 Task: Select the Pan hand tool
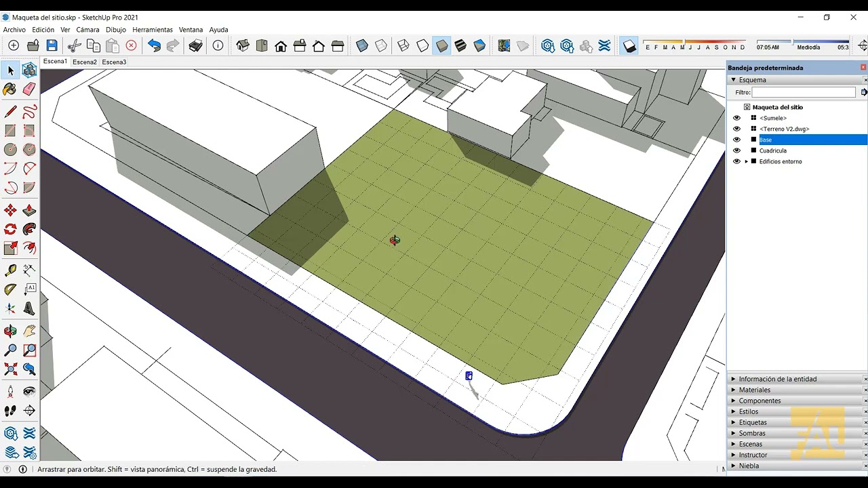[x=29, y=331]
